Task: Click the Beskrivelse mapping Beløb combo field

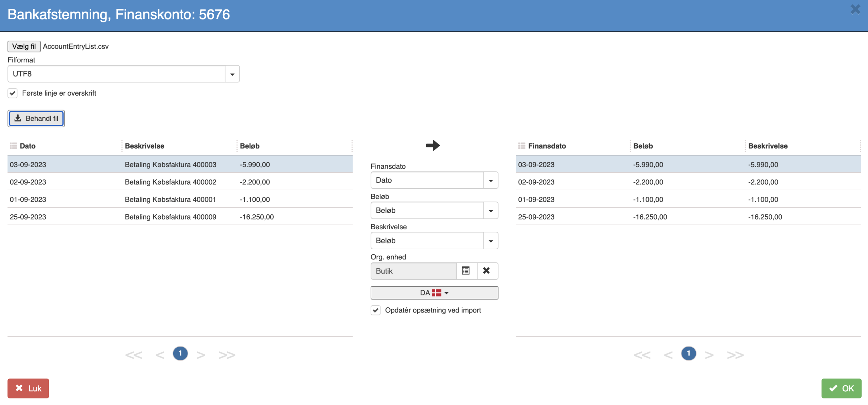Action: [427, 241]
